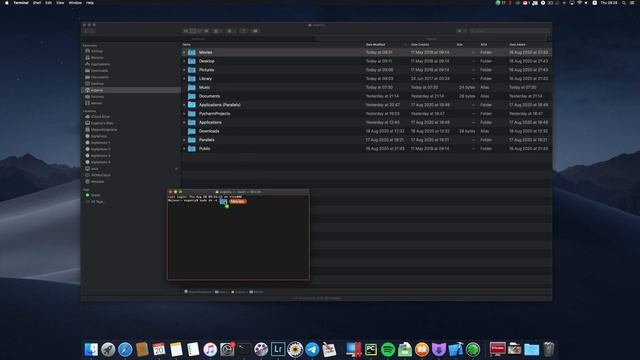640x360 pixels.
Task: Switch Finder to list view
Action: (x=193, y=31)
